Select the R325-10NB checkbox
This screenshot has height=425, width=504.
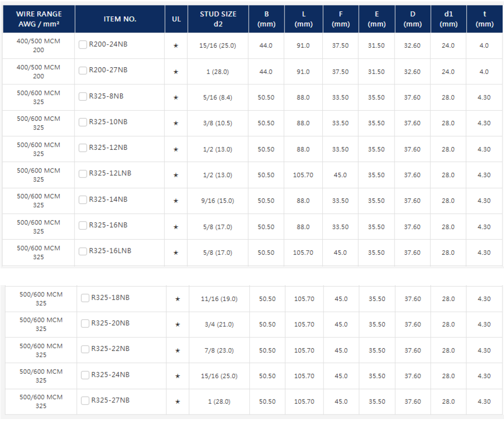[83, 122]
